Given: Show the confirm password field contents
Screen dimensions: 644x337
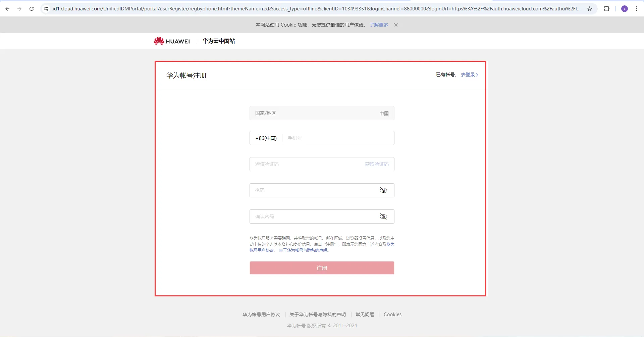Looking at the screenshot, I should 383,216.
